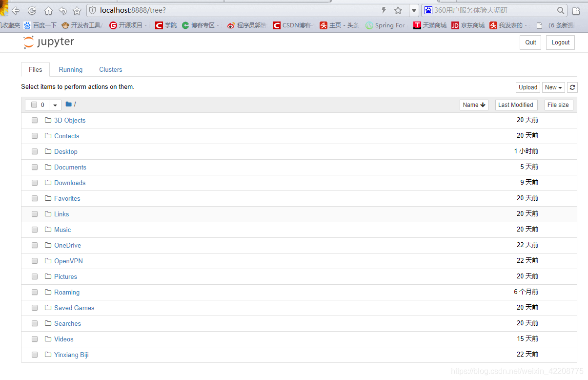Click the Upload button
The image size is (588, 380).
click(x=528, y=87)
